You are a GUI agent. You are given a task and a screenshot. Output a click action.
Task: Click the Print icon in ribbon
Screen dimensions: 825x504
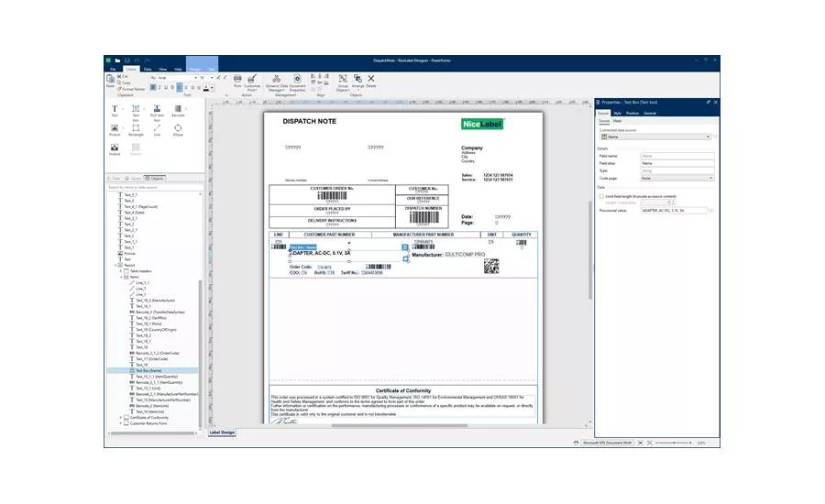point(237,81)
